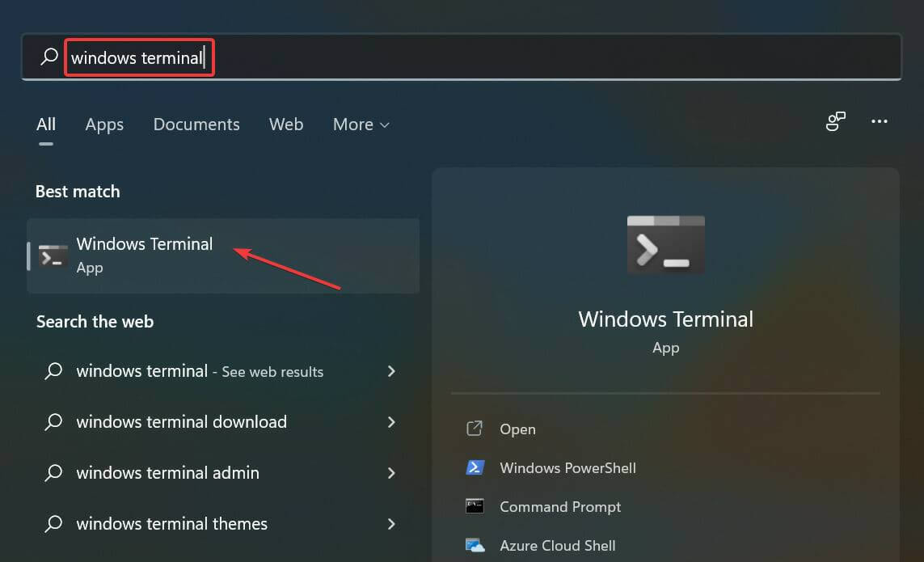The image size is (924, 562).
Task: Click the account icon near top right
Action: [835, 121]
